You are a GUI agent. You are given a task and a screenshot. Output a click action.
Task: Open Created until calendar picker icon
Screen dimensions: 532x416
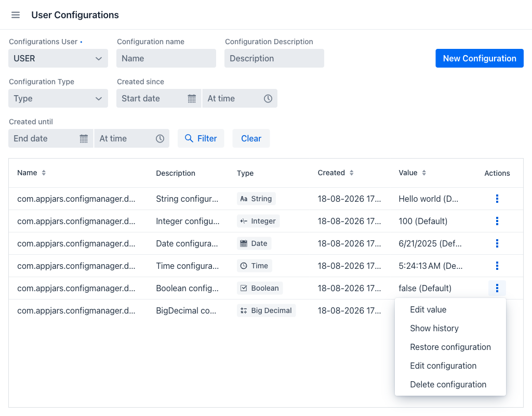(x=84, y=138)
